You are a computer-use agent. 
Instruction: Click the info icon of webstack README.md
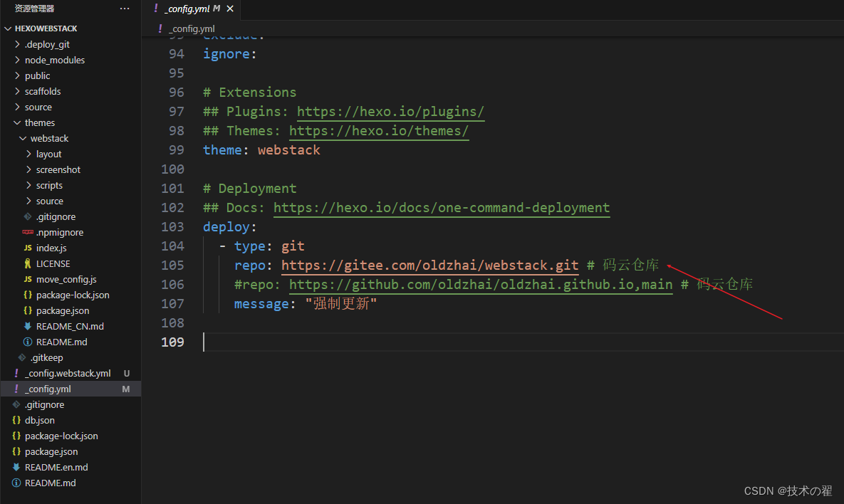pyautogui.click(x=28, y=342)
